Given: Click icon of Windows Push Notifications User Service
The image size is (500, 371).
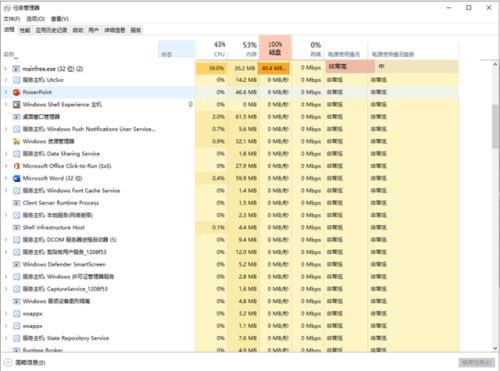Looking at the screenshot, I should point(16,129).
